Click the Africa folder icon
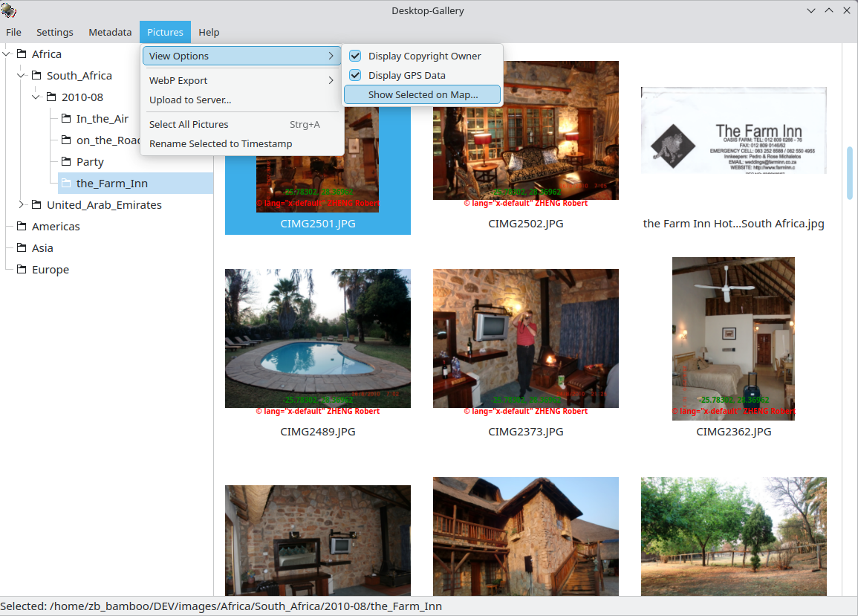The width and height of the screenshot is (858, 616). (x=22, y=54)
